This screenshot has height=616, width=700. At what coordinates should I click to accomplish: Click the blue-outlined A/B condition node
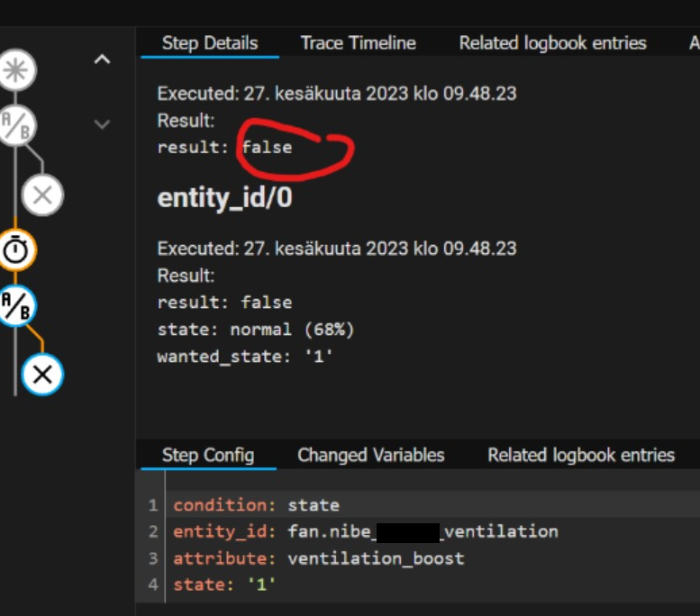coord(15,306)
